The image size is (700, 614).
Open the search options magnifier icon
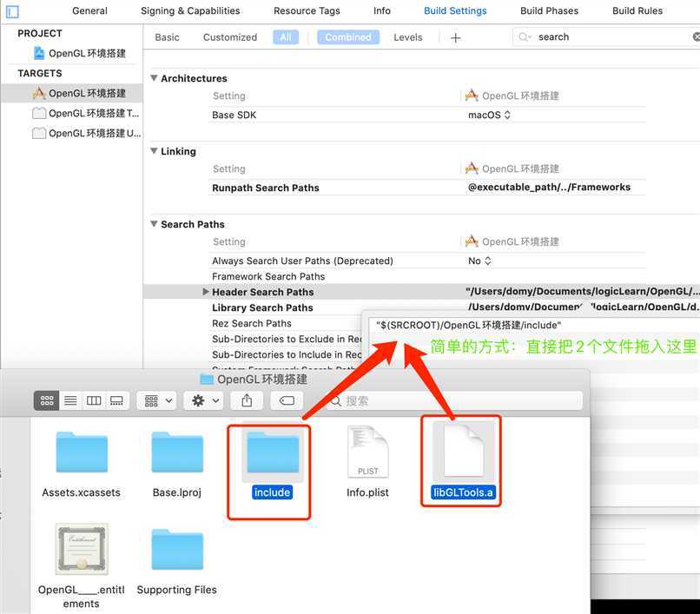[x=525, y=37]
